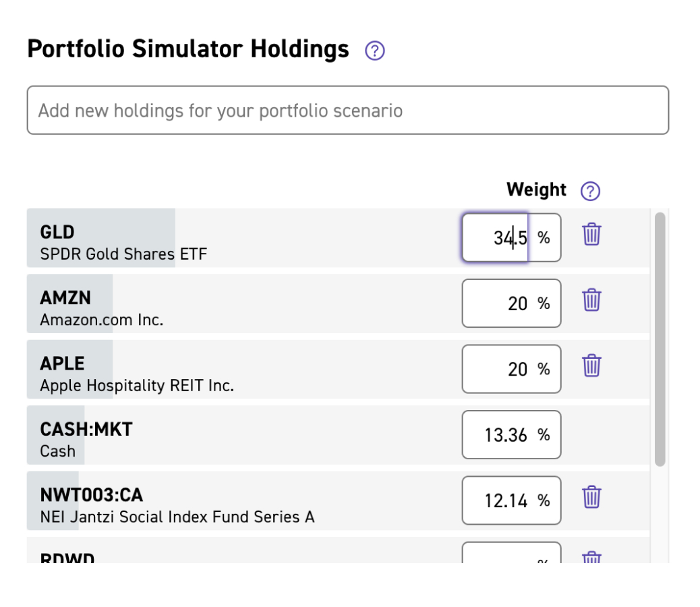Select the AMZN weight input box

(x=511, y=303)
